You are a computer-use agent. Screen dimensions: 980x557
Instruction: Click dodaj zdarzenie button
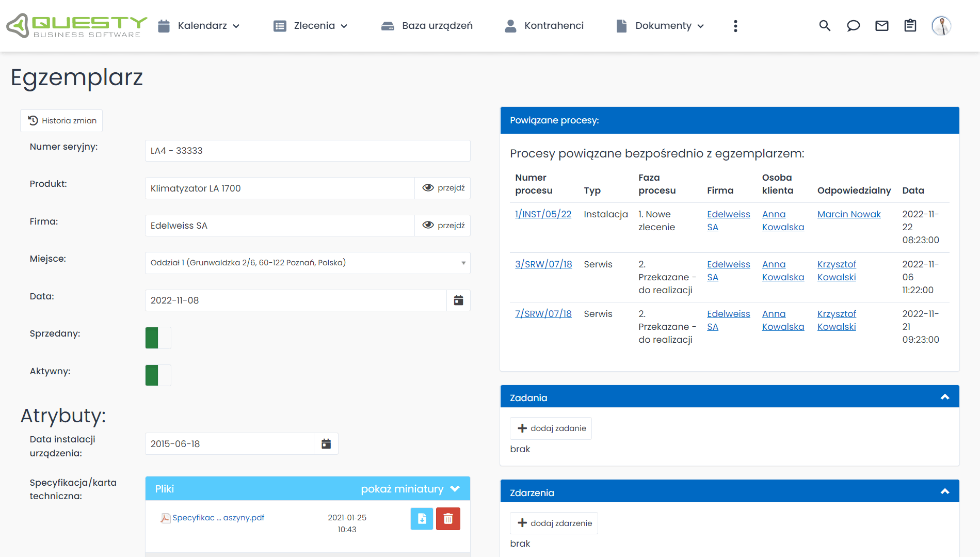pos(554,523)
